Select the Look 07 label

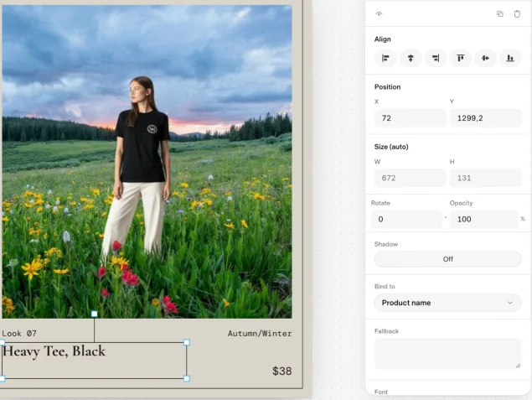[x=19, y=334]
